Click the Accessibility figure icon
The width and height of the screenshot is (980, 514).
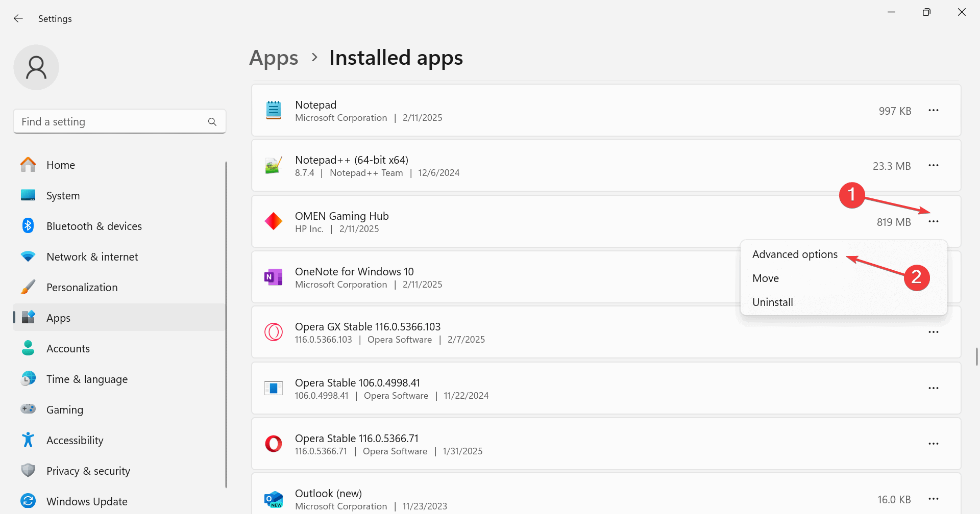[x=28, y=440]
